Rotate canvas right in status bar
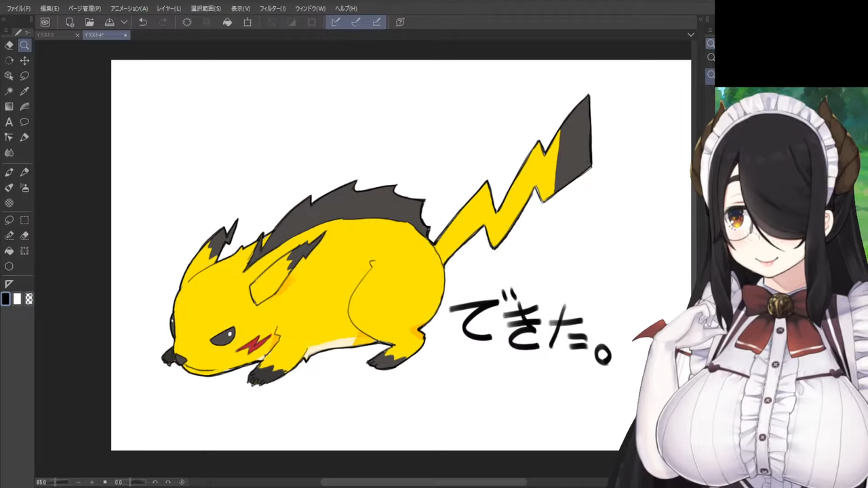This screenshot has width=868, height=488. (168, 482)
